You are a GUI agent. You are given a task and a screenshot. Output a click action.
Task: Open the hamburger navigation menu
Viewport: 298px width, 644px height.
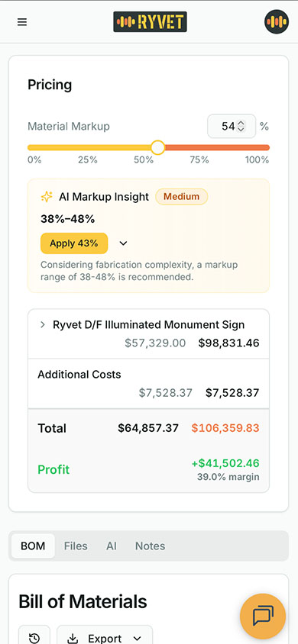click(x=22, y=22)
